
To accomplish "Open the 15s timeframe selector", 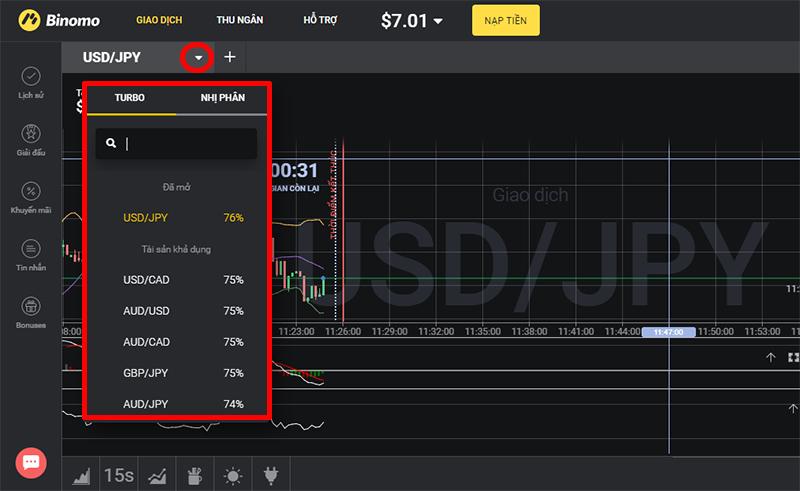I will [x=119, y=475].
